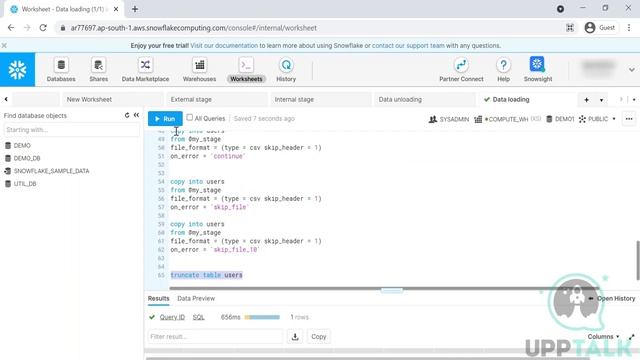Screen dimensions: 640x360
Task: Download the query results
Action: click(295, 337)
